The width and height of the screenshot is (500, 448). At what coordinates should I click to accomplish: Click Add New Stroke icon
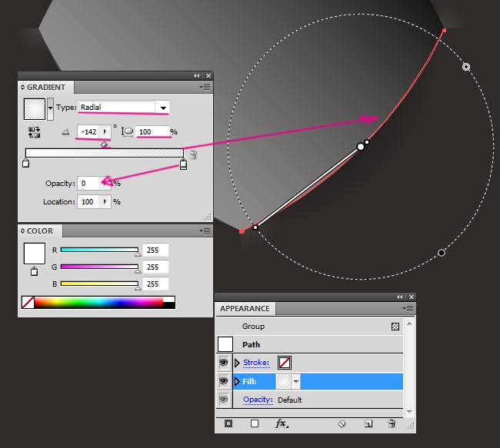228,423
